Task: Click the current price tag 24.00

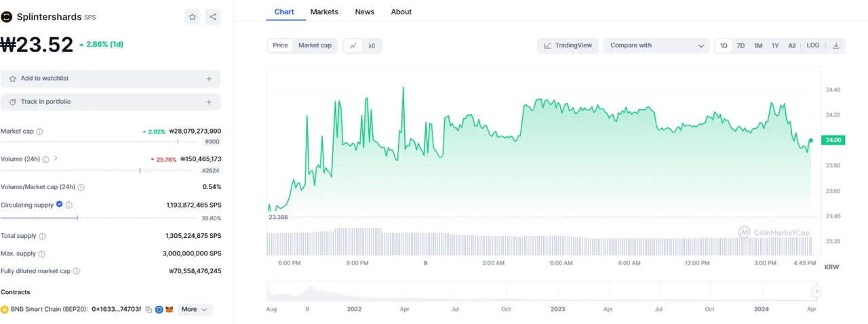Action: pos(833,140)
